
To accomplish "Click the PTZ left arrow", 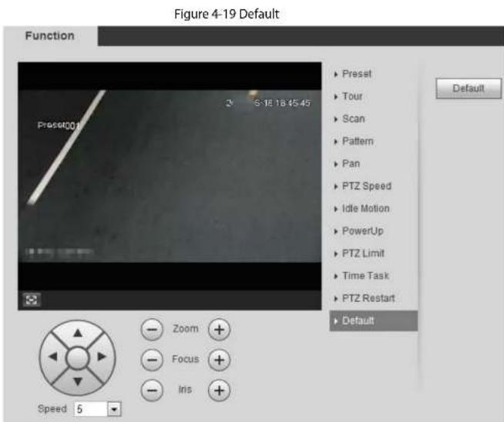I will point(52,357).
